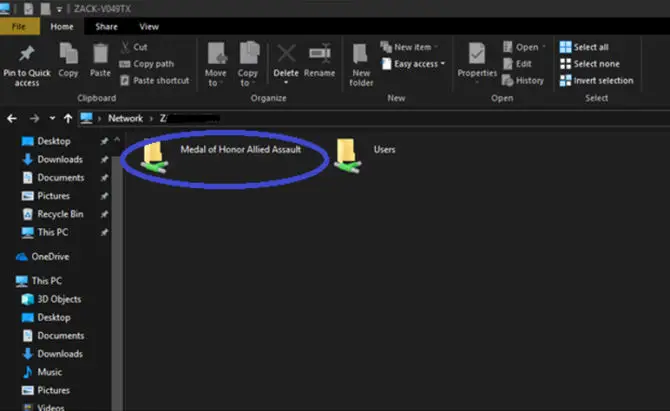The width and height of the screenshot is (670, 411).
Task: Create a New folder from ribbon
Action: (x=361, y=65)
